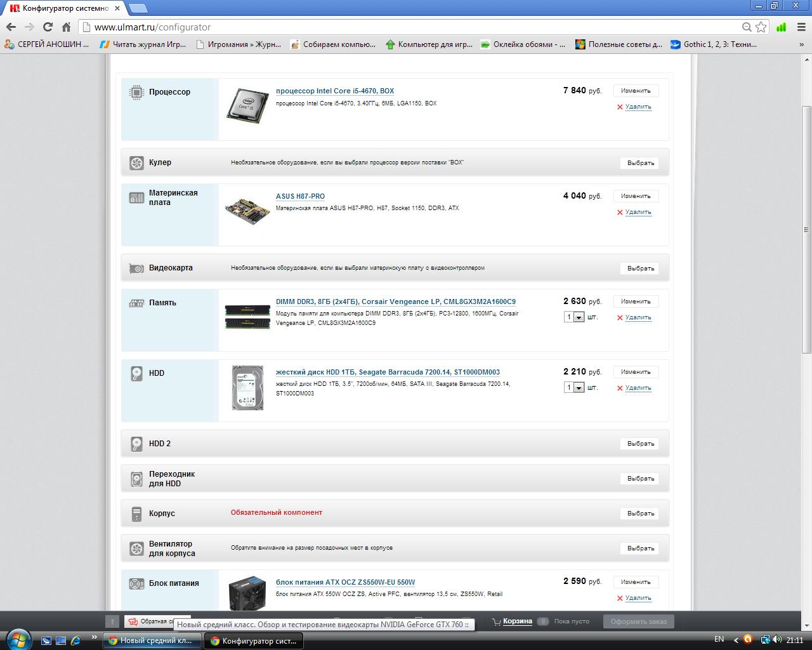
Task: Go back using the browser back arrow
Action: tap(11, 27)
